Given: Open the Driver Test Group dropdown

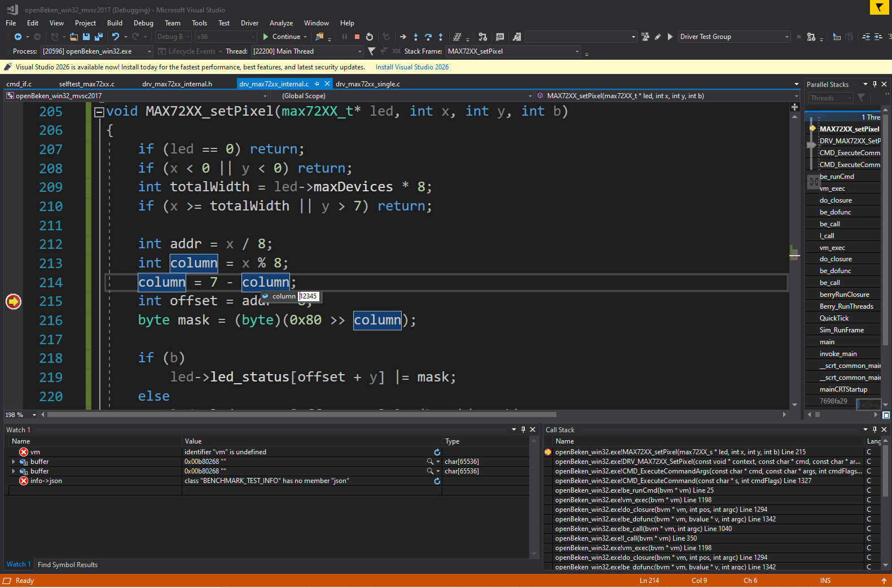Looking at the screenshot, I should point(786,37).
